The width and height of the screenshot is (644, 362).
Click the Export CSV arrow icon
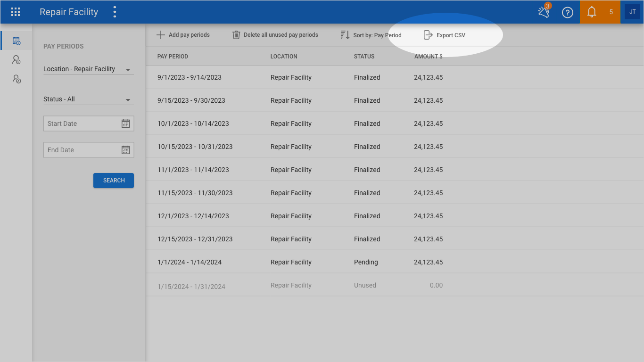pos(428,35)
